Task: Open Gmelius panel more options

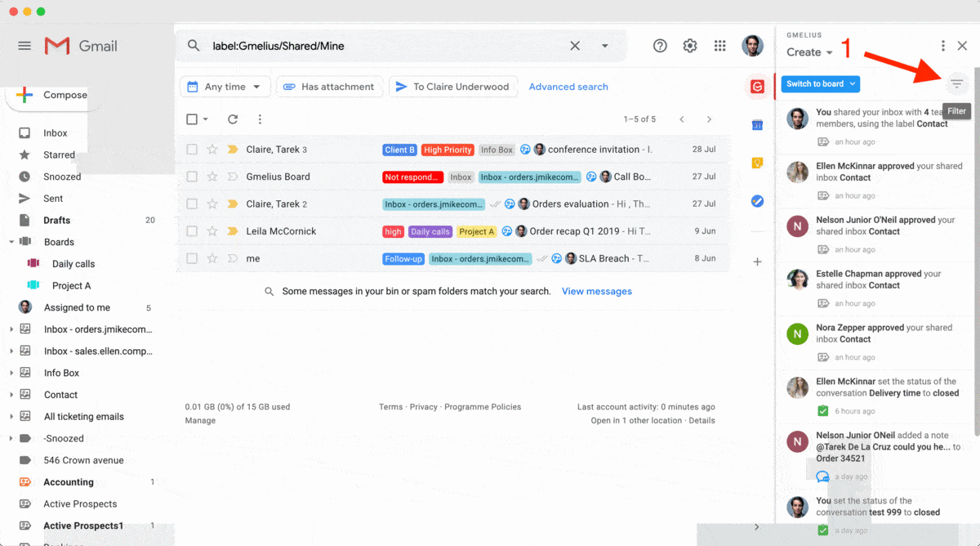Action: click(x=943, y=47)
